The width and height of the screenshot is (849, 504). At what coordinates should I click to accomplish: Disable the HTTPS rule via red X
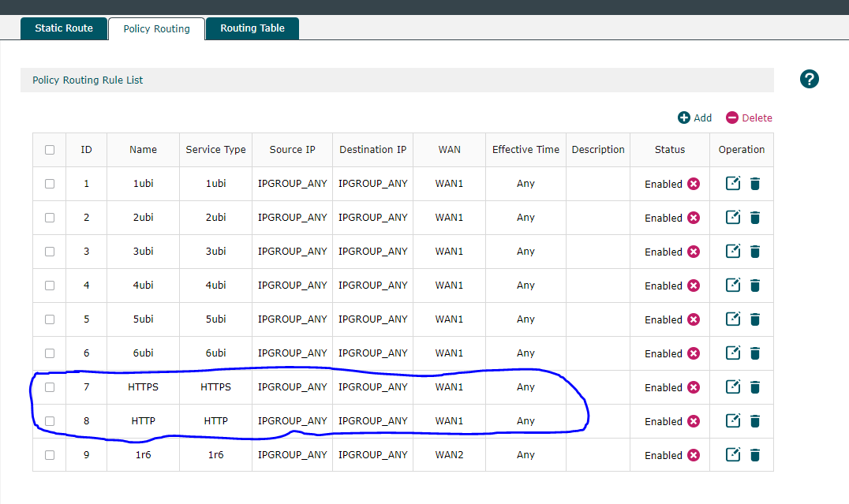[693, 387]
